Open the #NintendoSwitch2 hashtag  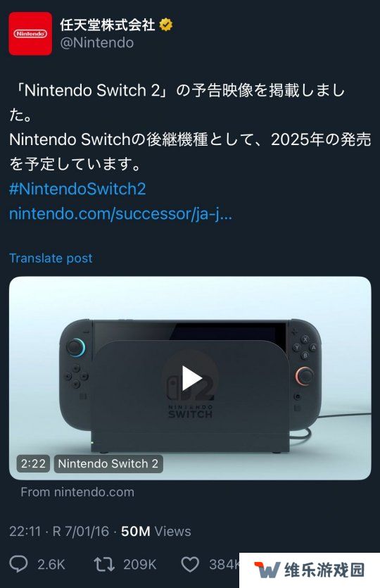click(77, 189)
